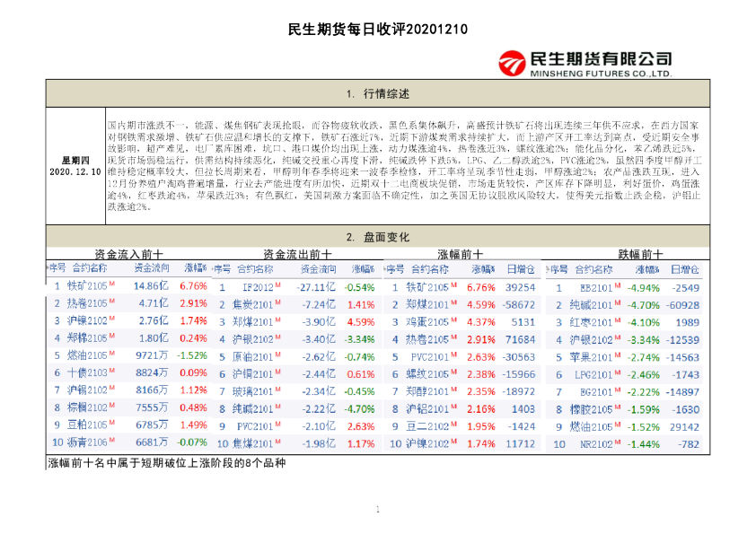
Task: Click the page number at bottom
Action: tap(377, 507)
